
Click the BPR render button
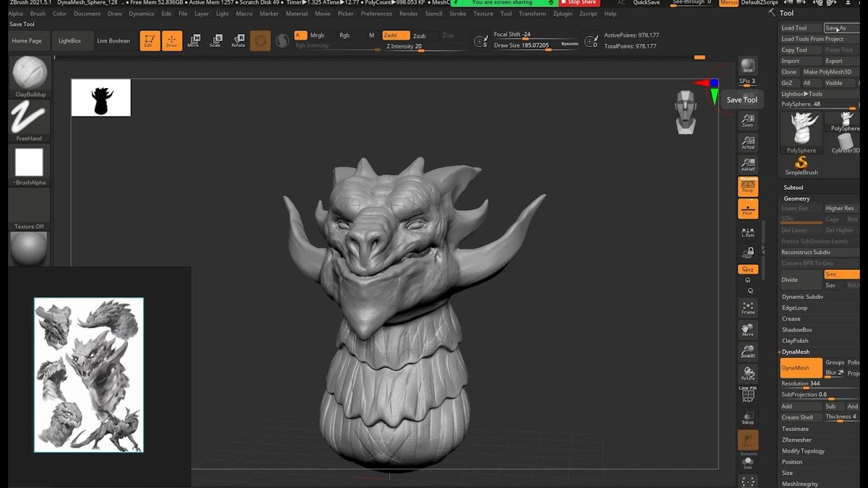pos(748,66)
